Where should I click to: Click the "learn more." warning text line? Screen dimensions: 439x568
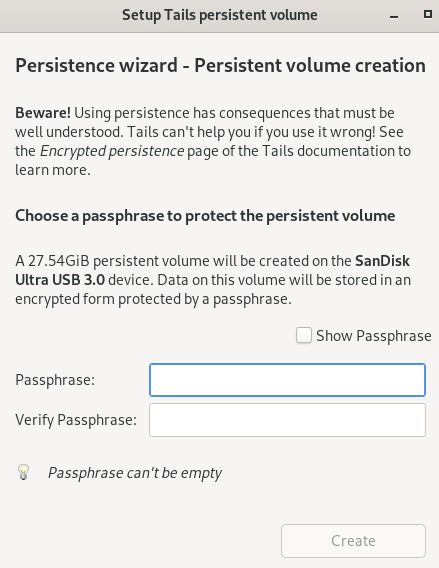(x=53, y=170)
